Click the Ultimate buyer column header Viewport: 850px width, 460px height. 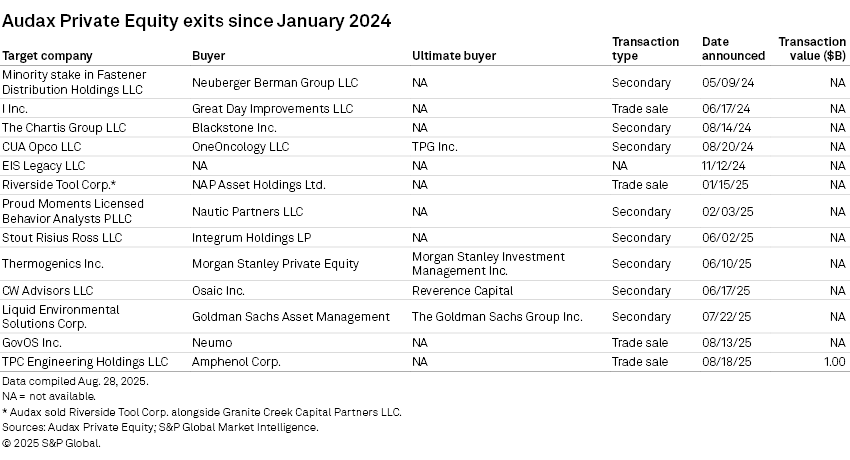(x=454, y=56)
